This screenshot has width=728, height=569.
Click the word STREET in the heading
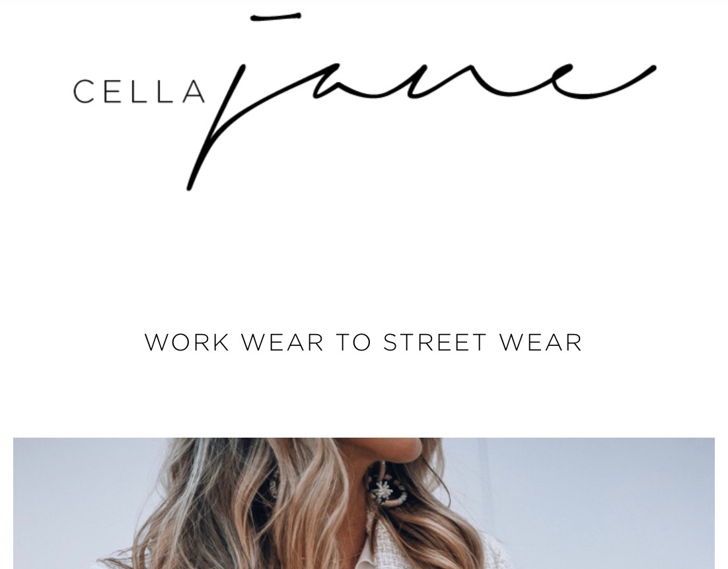(x=435, y=343)
